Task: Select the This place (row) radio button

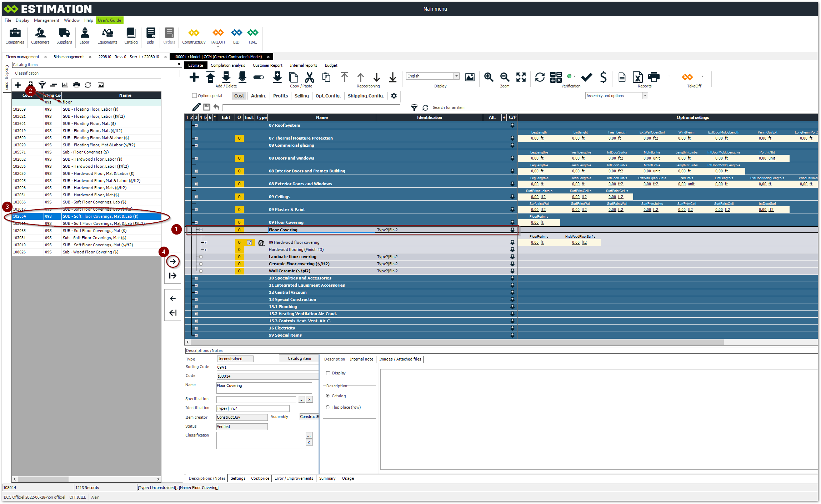Action: (328, 407)
